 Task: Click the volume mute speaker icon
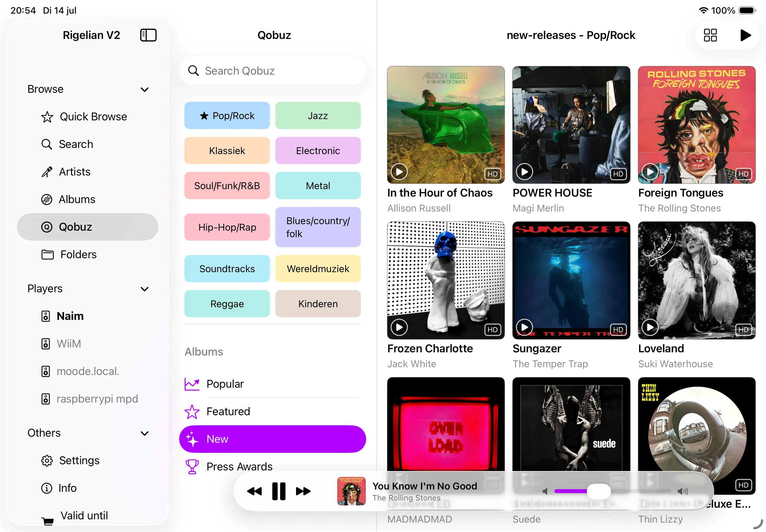click(545, 491)
